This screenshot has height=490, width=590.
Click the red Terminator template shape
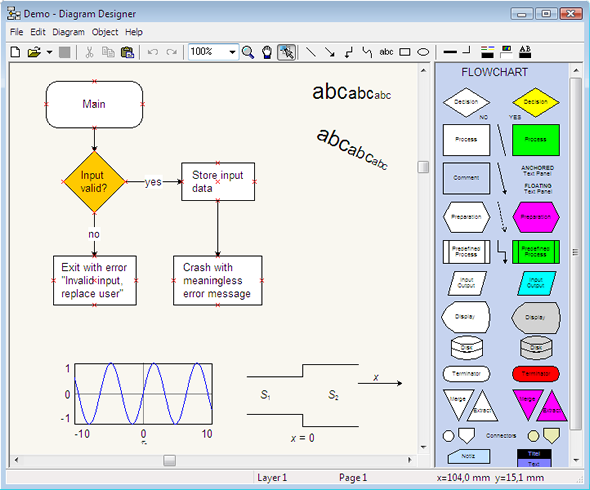[x=536, y=374]
